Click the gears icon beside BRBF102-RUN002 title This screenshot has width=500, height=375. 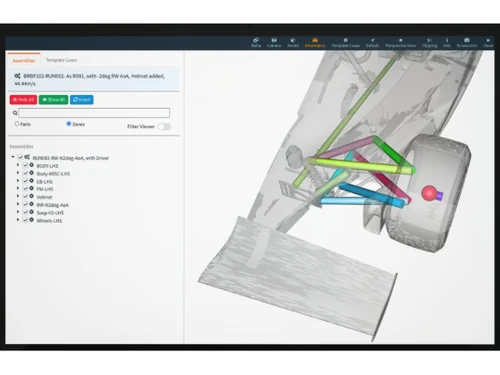[17, 76]
